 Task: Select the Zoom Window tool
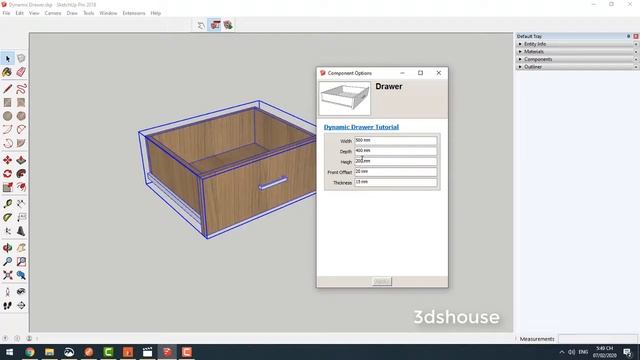click(21, 262)
